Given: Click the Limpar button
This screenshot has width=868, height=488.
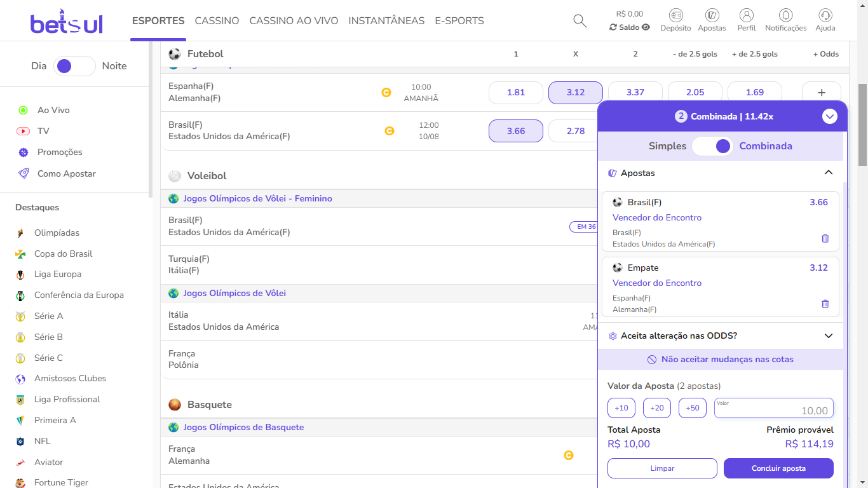Looking at the screenshot, I should pyautogui.click(x=662, y=468).
